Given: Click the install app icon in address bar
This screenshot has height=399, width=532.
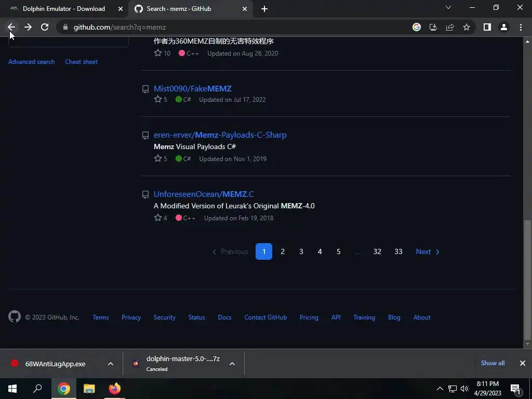Looking at the screenshot, I should pyautogui.click(x=433, y=27).
